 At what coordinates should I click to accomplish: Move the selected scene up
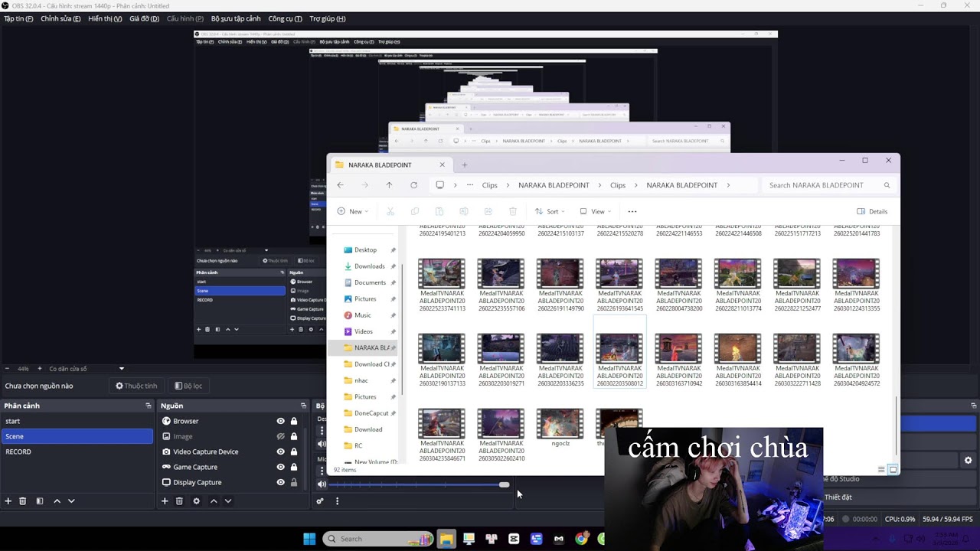[57, 501]
